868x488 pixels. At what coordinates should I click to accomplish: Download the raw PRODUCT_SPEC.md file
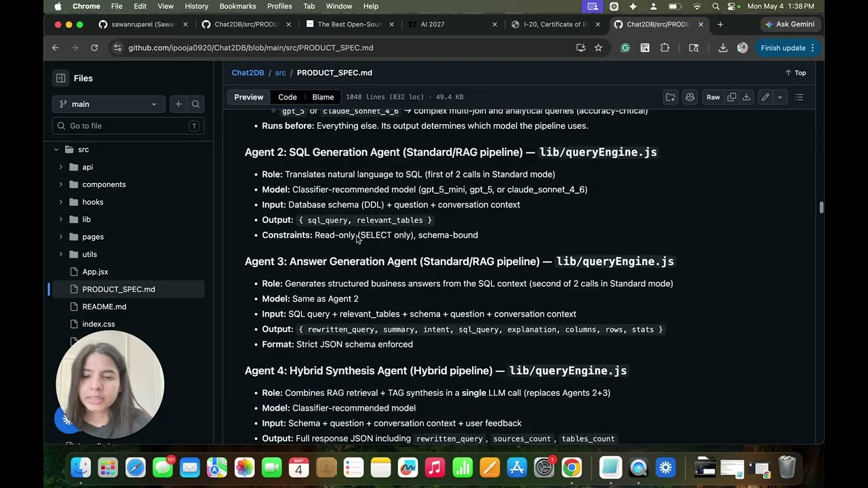click(746, 97)
